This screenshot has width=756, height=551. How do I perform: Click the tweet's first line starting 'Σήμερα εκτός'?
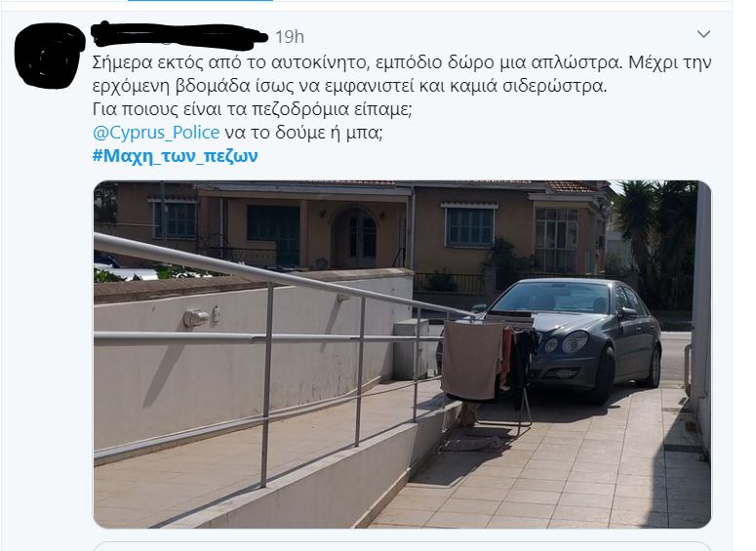click(402, 63)
